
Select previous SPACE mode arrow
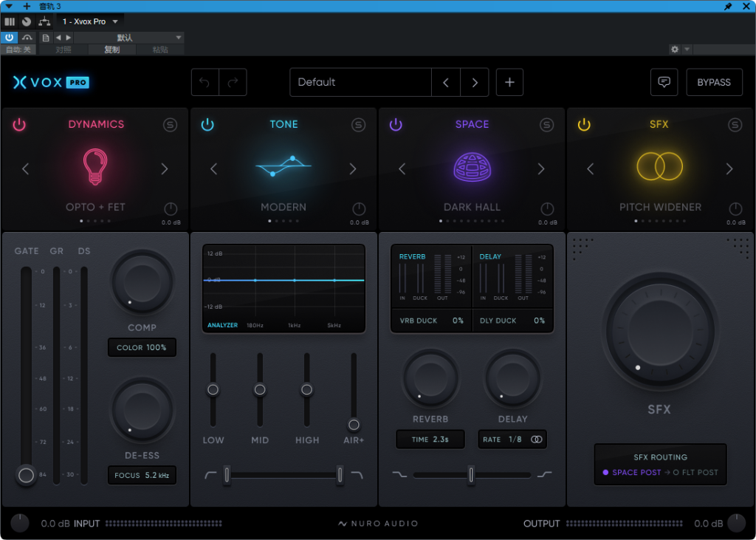click(x=402, y=169)
